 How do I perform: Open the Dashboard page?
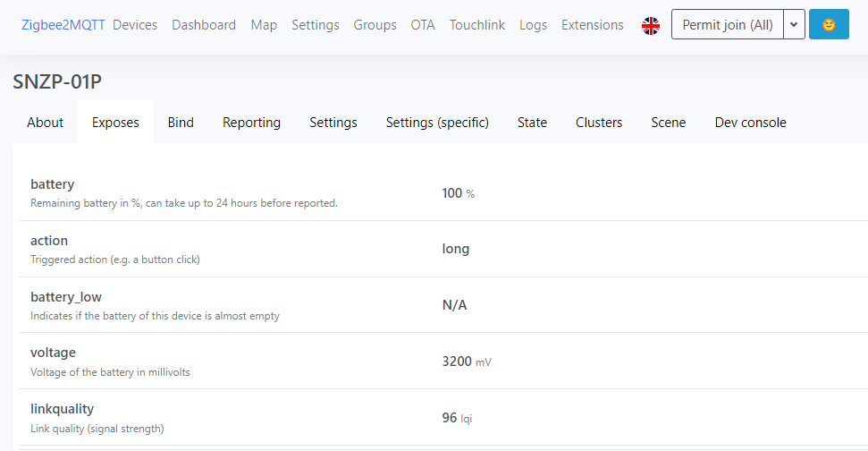pyautogui.click(x=204, y=25)
